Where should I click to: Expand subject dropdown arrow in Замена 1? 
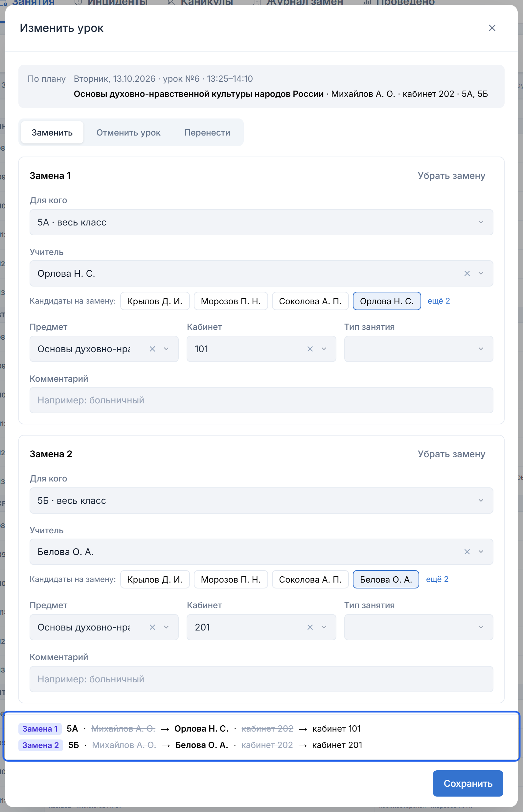click(167, 349)
